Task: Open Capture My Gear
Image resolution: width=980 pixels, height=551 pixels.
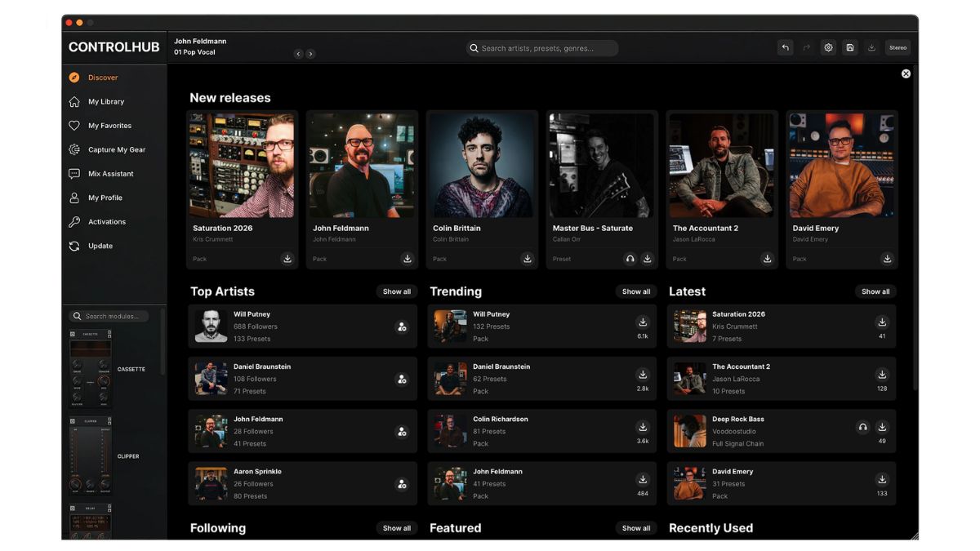Action: (117, 150)
